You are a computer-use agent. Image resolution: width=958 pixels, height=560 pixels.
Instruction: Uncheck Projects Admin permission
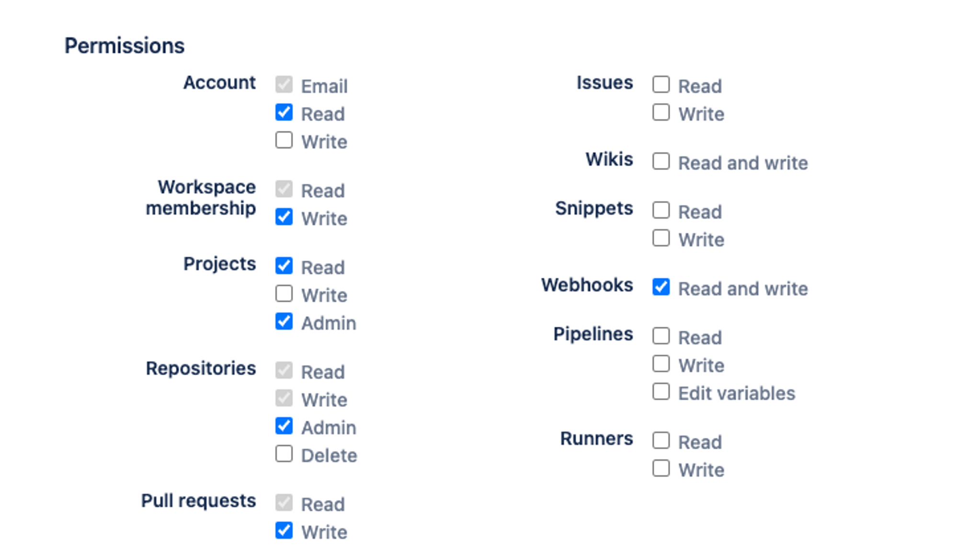click(x=284, y=321)
